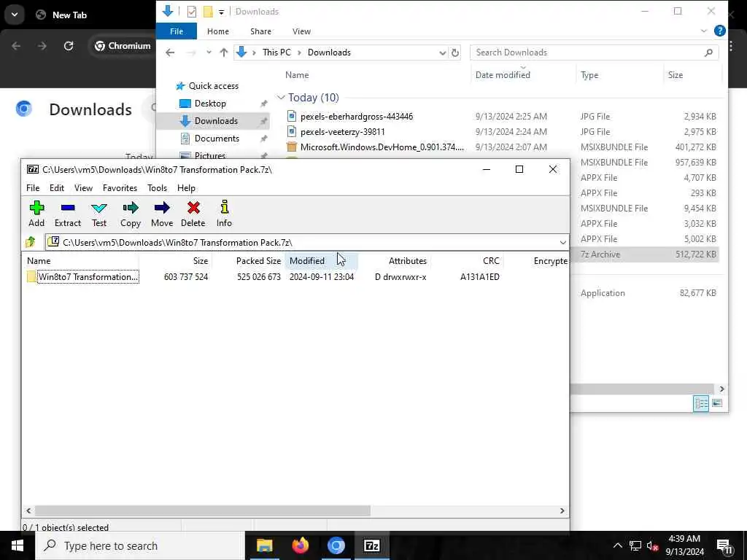Switch Explorer to large thumbnails view icon
The height and width of the screenshot is (560, 747).
click(x=717, y=403)
